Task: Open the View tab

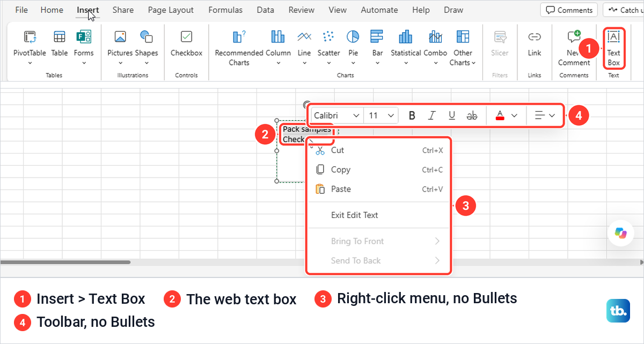Action: (x=338, y=10)
